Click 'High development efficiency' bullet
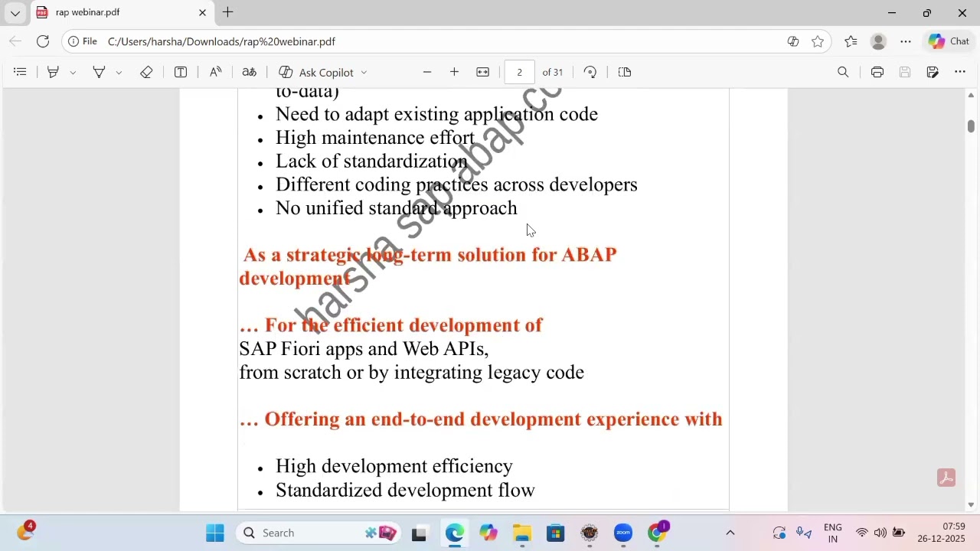Image resolution: width=980 pixels, height=551 pixels. [394, 467]
